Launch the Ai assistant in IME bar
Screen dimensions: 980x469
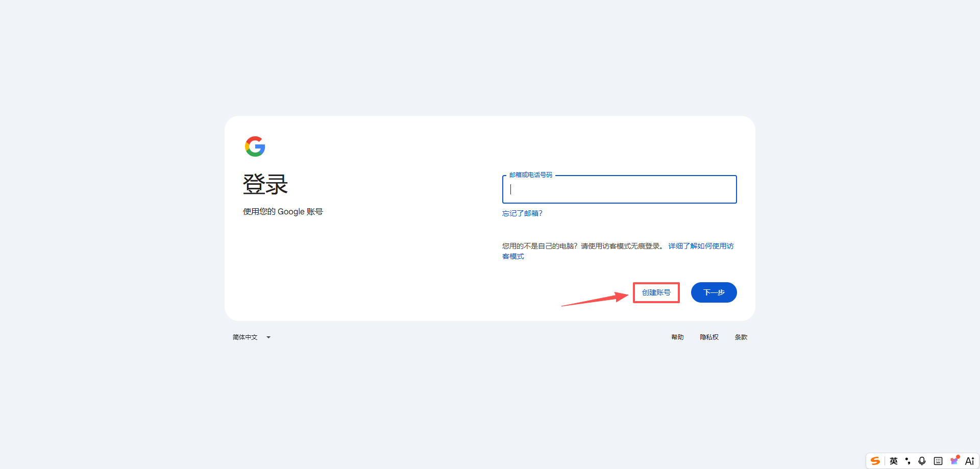coord(970,461)
